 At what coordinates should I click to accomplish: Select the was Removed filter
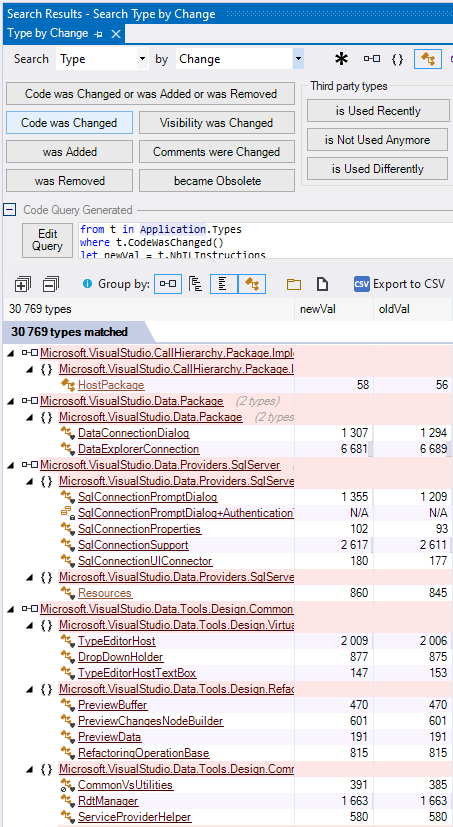click(69, 181)
